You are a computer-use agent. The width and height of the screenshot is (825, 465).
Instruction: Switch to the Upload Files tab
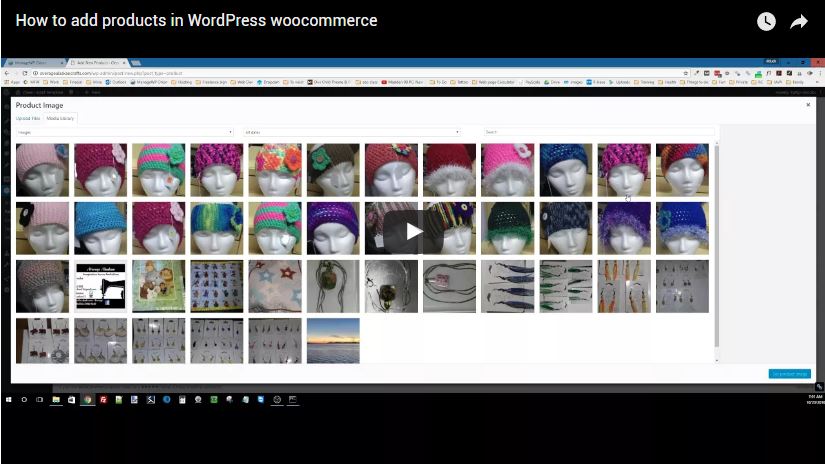pos(28,118)
